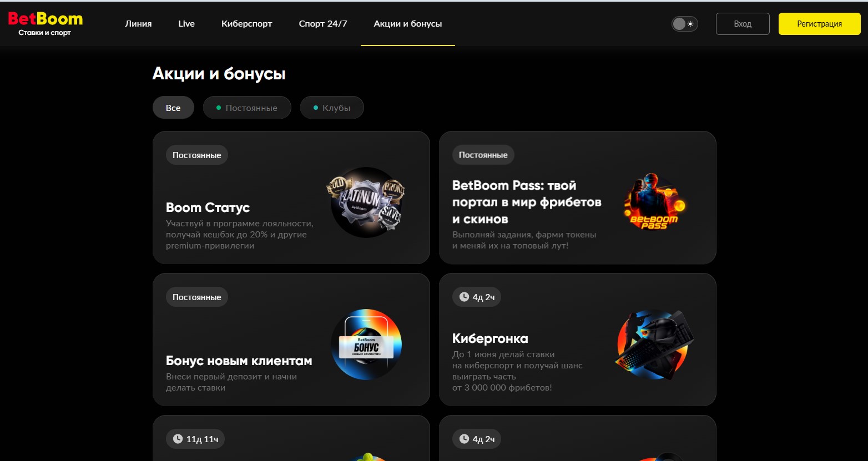Image resolution: width=868 pixels, height=461 pixels.
Task: Click the 11д 11ч timer text
Action: pyautogui.click(x=202, y=439)
